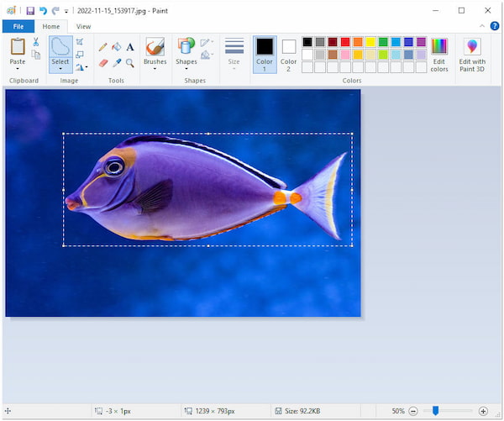
Task: Cut the selection with scissors icon
Action: (x=36, y=42)
